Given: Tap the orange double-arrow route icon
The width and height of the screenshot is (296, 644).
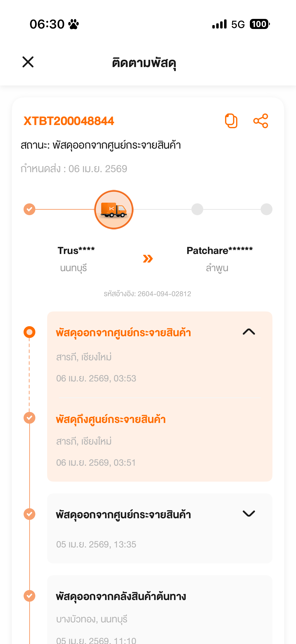Looking at the screenshot, I should [148, 258].
